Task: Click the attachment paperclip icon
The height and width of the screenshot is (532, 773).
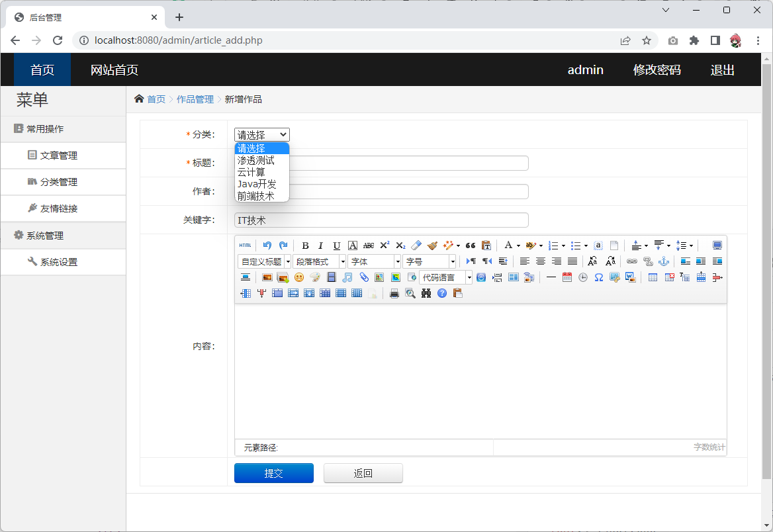Action: (x=363, y=277)
